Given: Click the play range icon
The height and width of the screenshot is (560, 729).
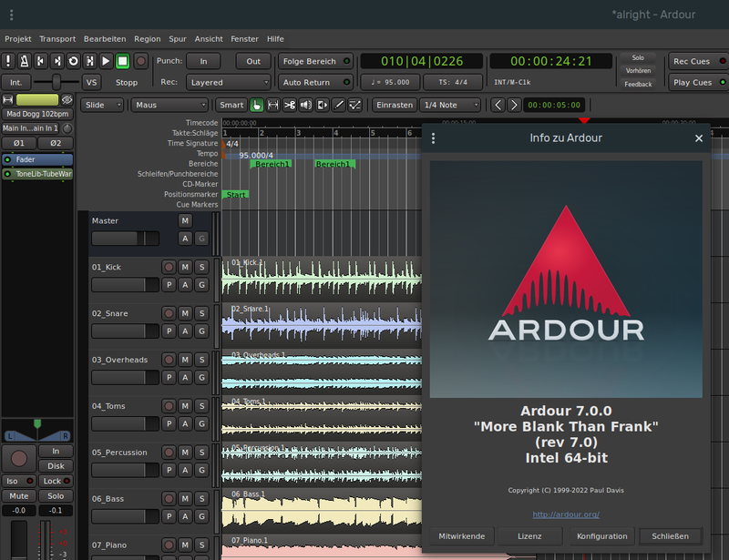Looking at the screenshot, I should point(89,61).
